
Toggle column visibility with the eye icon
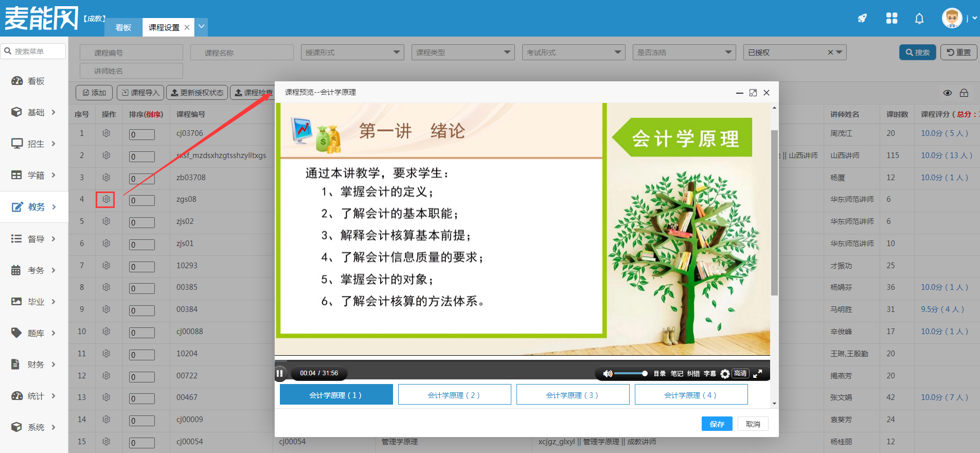pos(947,93)
